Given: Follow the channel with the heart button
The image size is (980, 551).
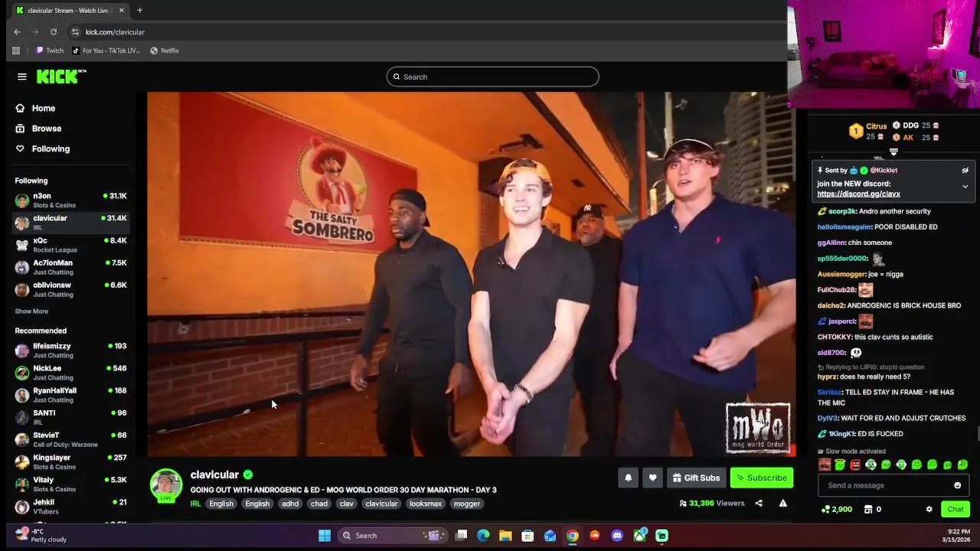Looking at the screenshot, I should point(652,478).
